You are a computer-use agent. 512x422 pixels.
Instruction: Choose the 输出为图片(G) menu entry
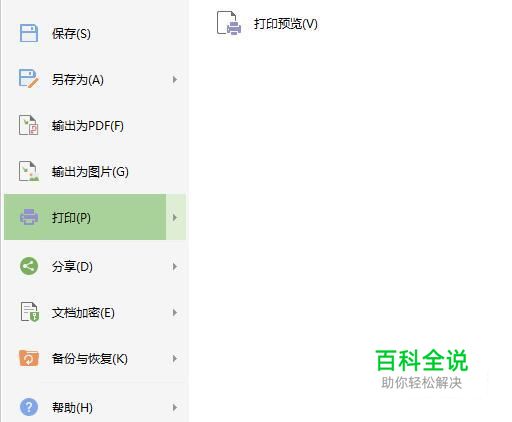(95, 172)
